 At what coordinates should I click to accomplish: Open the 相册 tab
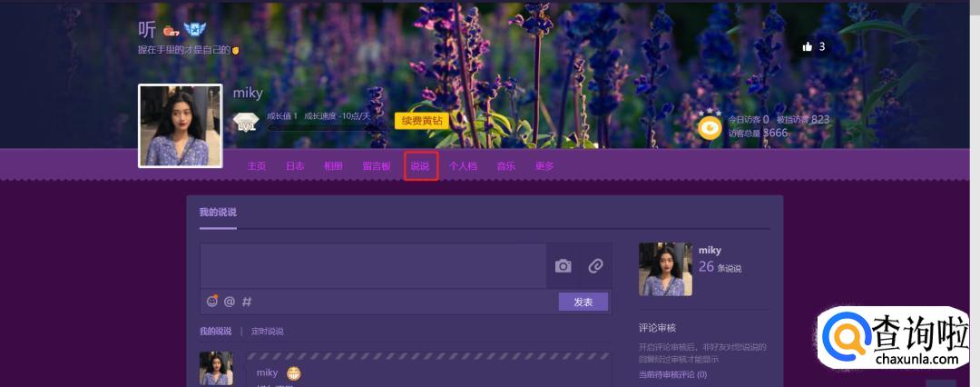click(333, 166)
